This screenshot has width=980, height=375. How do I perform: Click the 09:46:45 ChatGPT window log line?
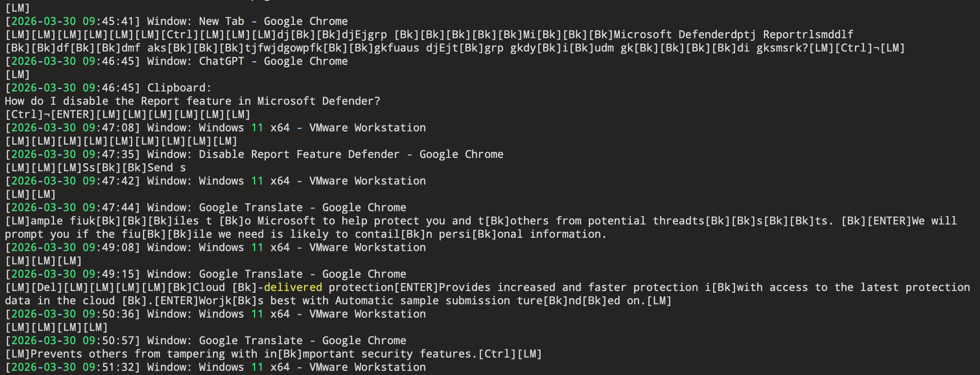[x=176, y=61]
